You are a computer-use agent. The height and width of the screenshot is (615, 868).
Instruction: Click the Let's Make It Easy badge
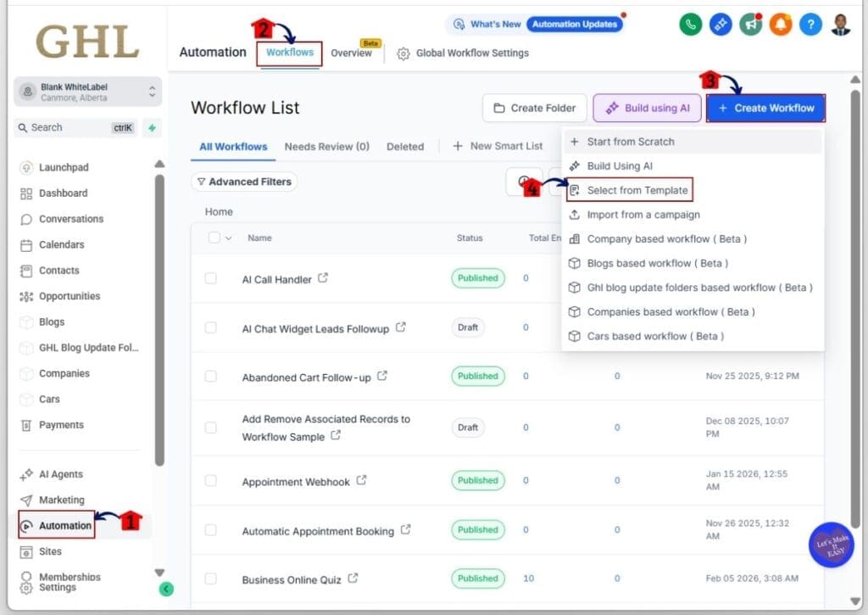coord(831,545)
